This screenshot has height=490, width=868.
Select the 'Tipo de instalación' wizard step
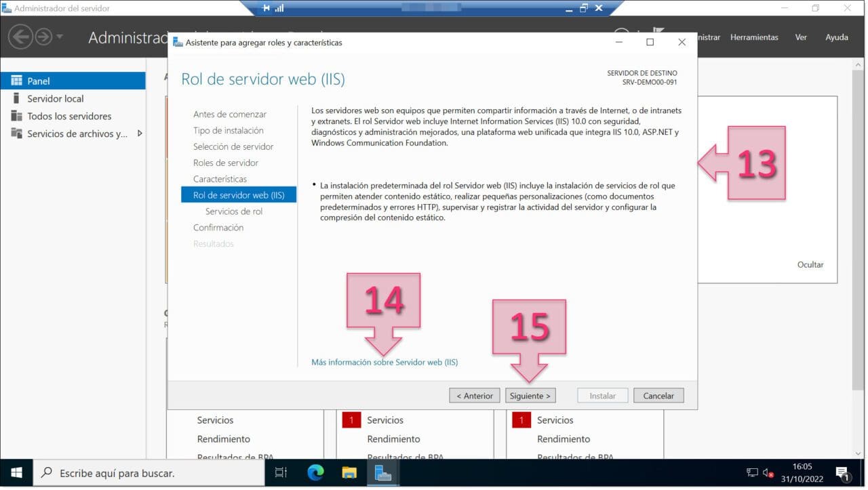229,131
